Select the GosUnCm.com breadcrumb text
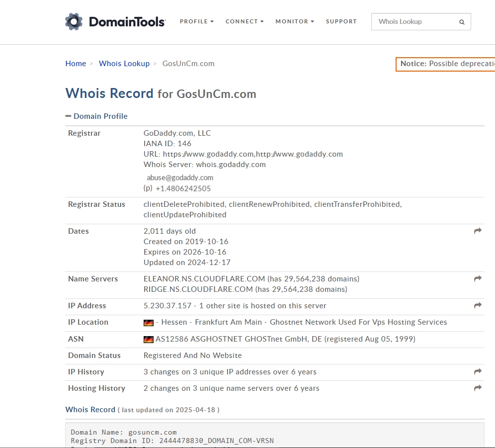This screenshot has width=495, height=448. 188,64
